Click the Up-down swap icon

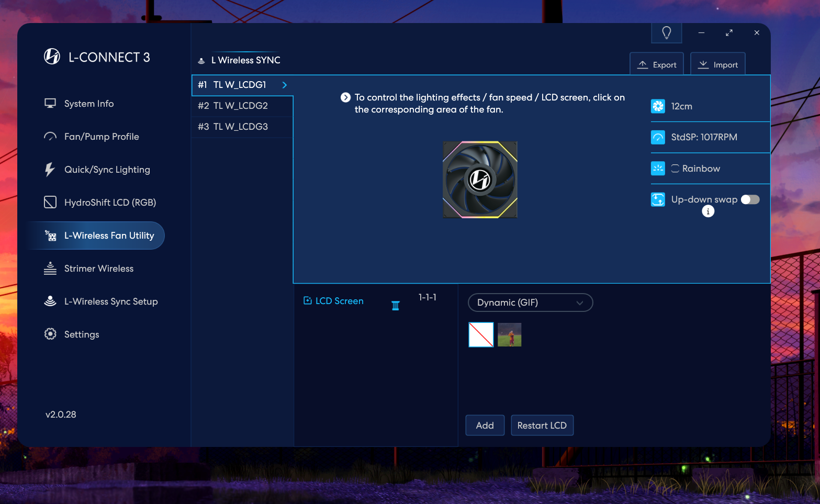tap(658, 199)
